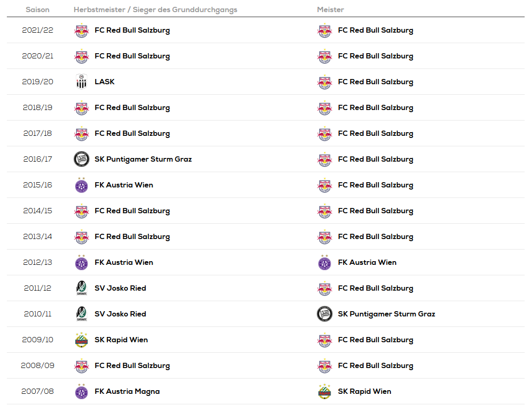532x407 pixels.
Task: Open FK Austria Wien Meister link for 2012/13
Action: [x=367, y=262]
